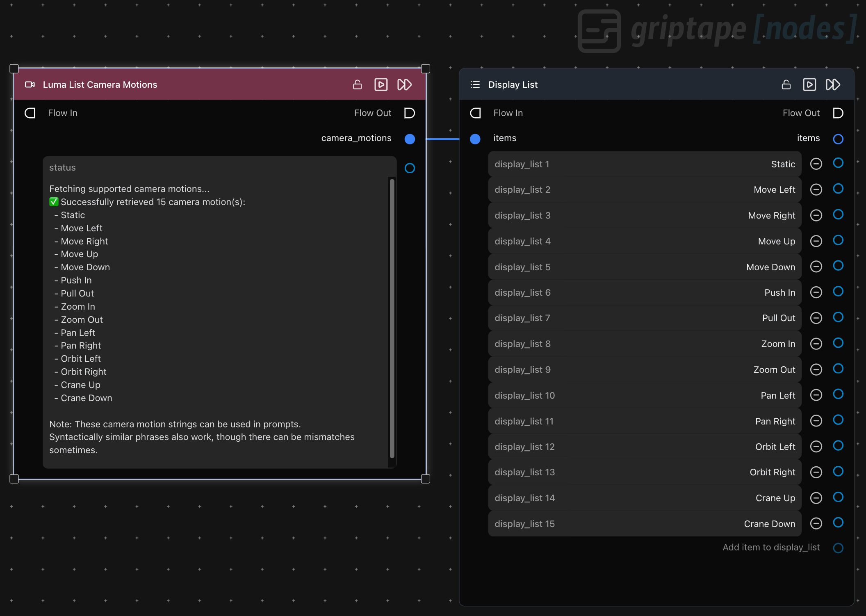866x616 pixels.
Task: Select the display_list 5 Move Down field
Action: [644, 267]
